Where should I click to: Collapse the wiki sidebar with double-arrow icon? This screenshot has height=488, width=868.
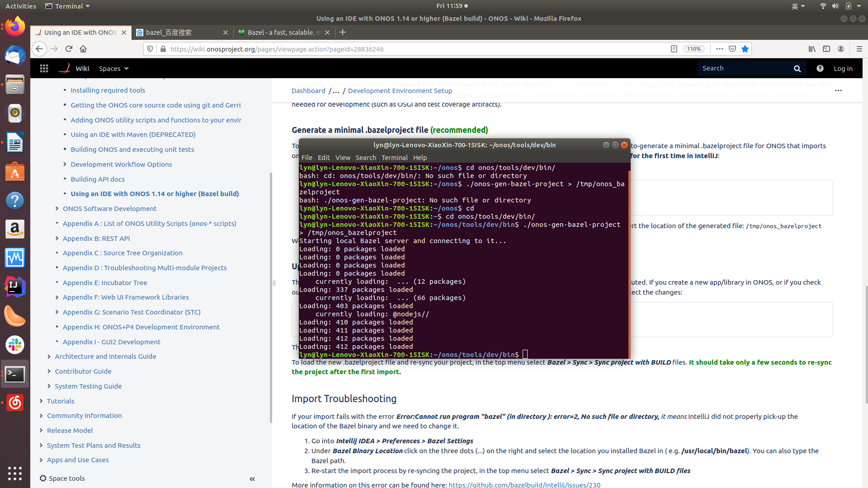(252, 479)
